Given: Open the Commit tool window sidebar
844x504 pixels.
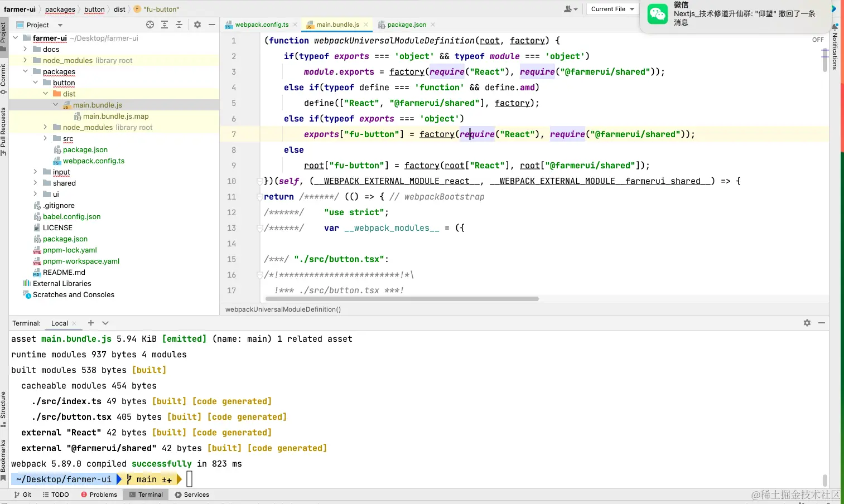Looking at the screenshot, I should tap(3, 79).
